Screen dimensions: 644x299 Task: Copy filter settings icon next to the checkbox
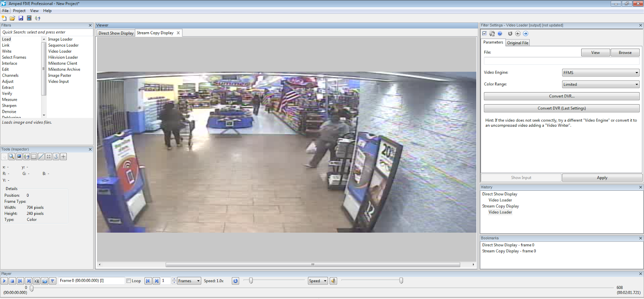[x=492, y=34]
